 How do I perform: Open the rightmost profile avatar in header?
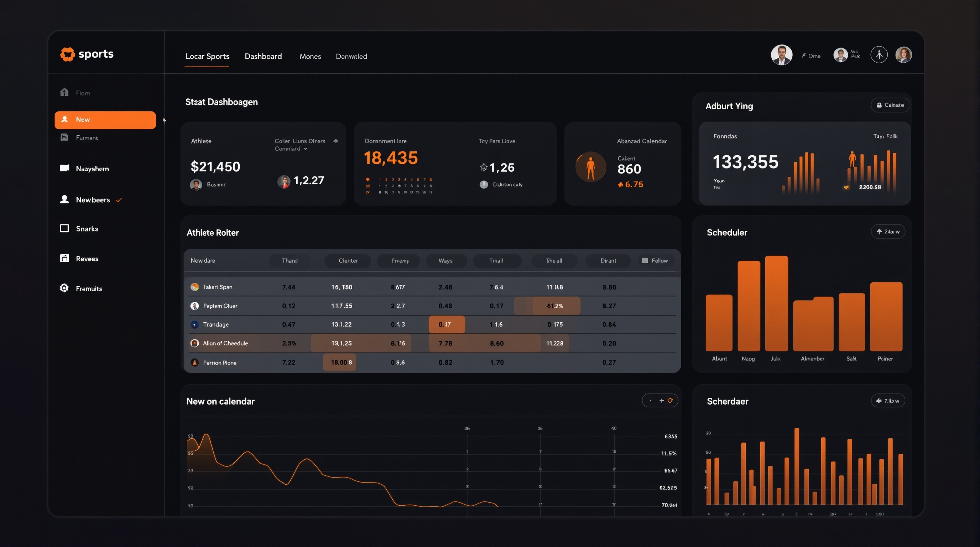tap(903, 55)
